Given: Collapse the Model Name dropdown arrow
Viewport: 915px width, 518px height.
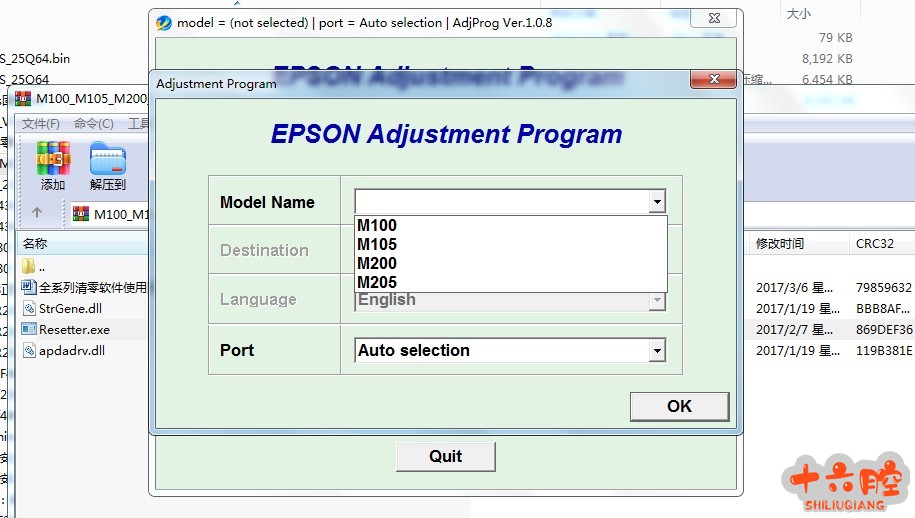Looking at the screenshot, I should tap(656, 202).
